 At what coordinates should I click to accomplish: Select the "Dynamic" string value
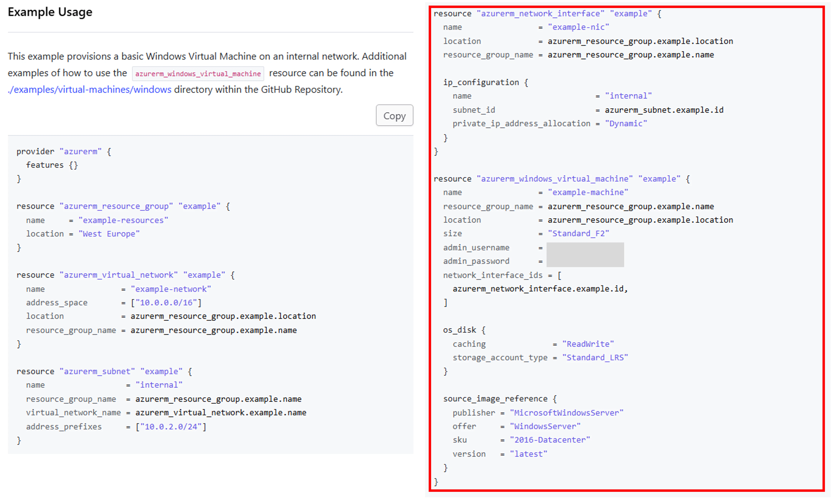pos(626,123)
